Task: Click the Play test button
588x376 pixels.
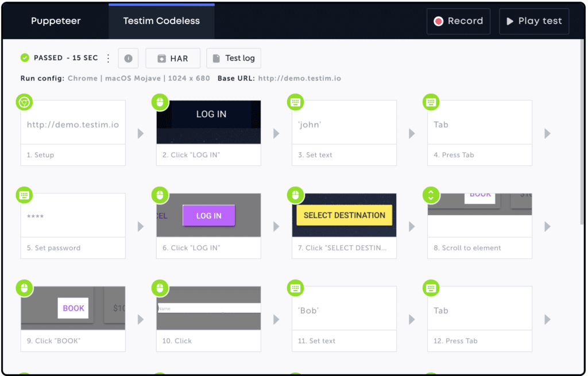Action: point(534,21)
